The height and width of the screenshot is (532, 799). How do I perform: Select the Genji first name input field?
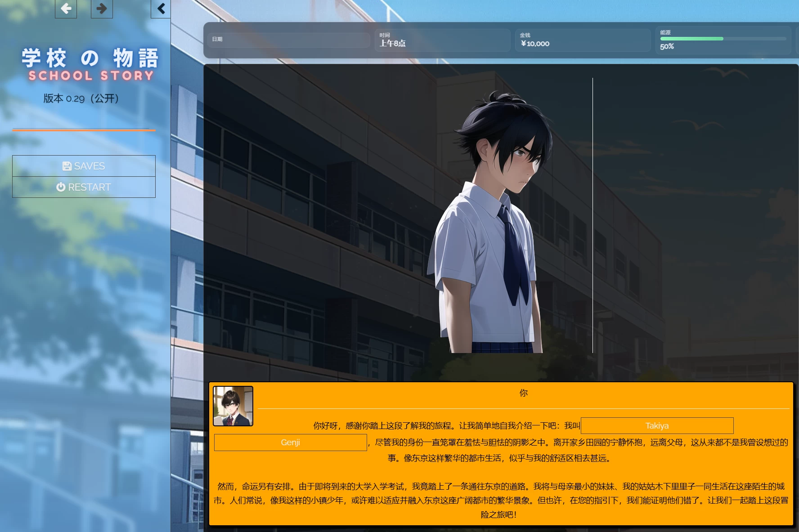290,443
